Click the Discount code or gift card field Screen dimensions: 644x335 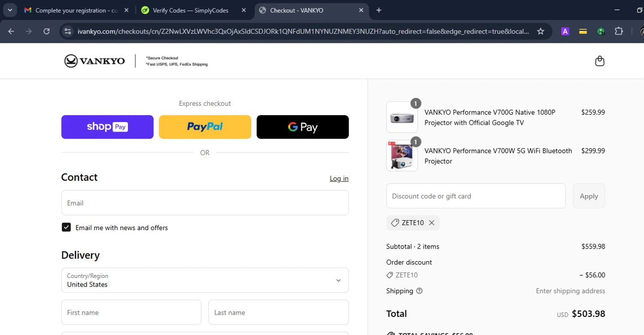(476, 196)
